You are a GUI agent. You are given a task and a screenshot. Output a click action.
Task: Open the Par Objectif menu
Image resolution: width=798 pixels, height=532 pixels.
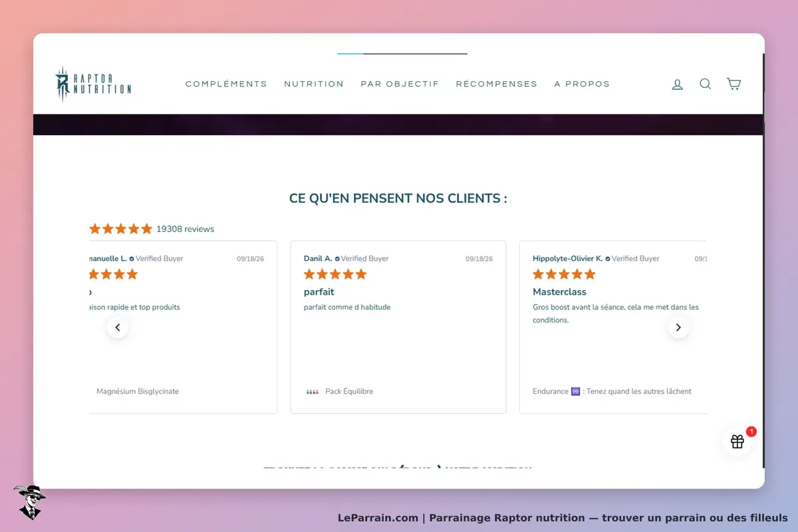[x=400, y=84]
